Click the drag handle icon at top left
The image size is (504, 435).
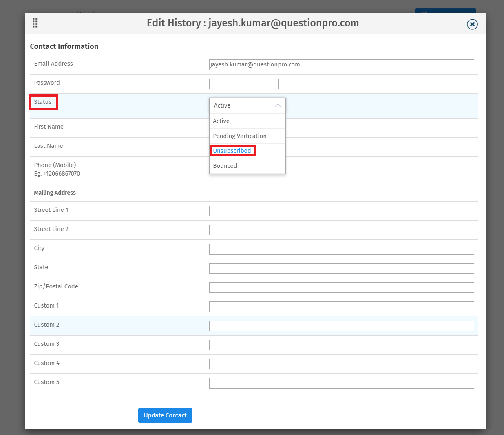[35, 23]
